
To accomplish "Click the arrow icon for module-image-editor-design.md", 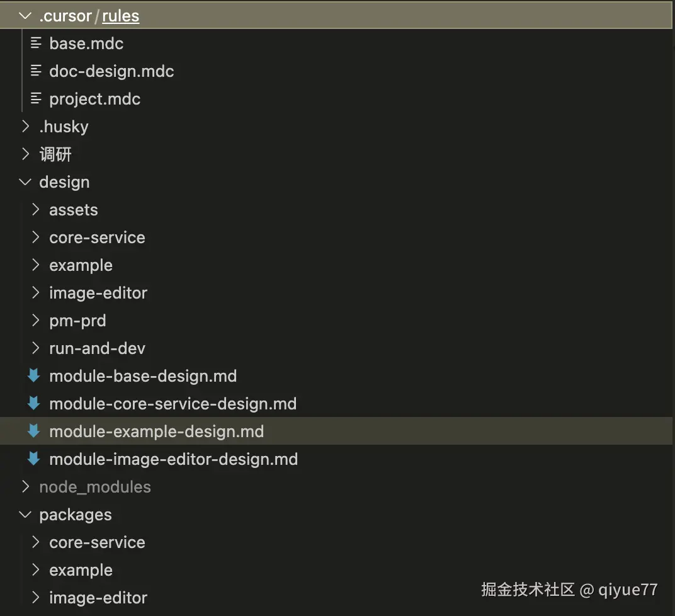I will click(33, 459).
